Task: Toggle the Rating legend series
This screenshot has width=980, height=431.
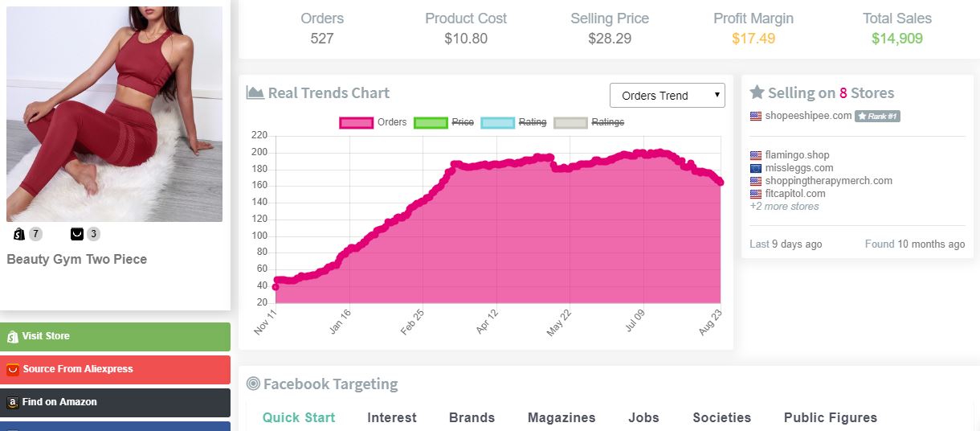Action: pyautogui.click(x=514, y=122)
